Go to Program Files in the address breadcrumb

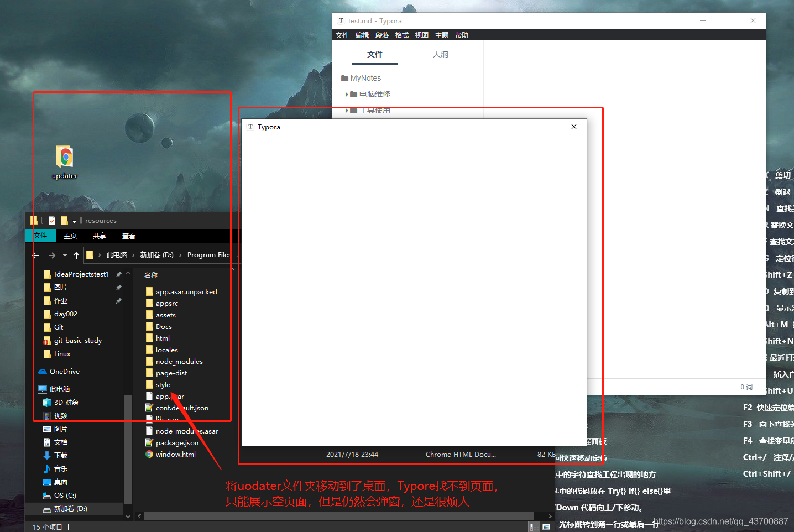click(208, 255)
